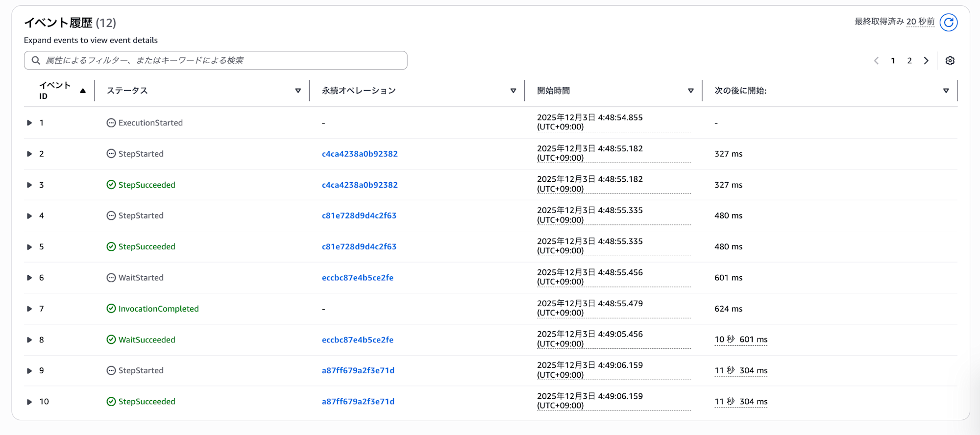This screenshot has height=435, width=980.
Task: Click the イベント ID column header
Action: coord(55,91)
